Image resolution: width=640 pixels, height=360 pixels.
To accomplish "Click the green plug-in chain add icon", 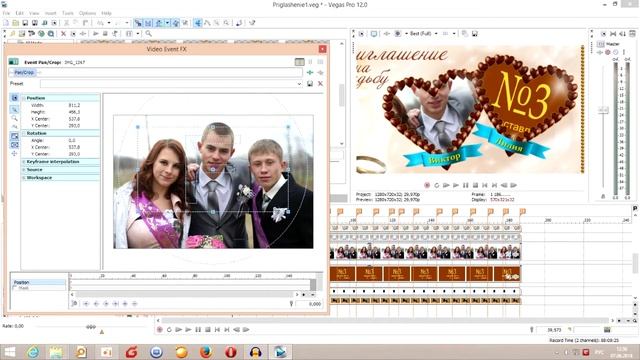I will tap(310, 73).
